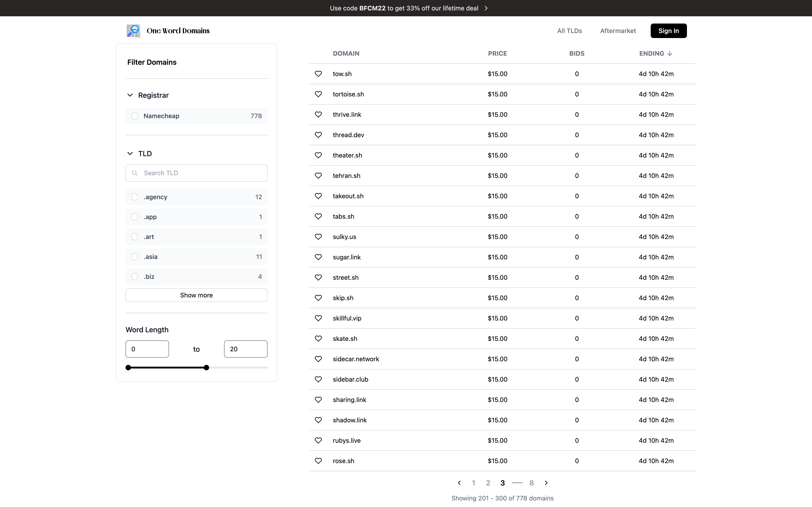Viewport: 812px width, 507px height.
Task: Click the Sign In button
Action: pyautogui.click(x=668, y=31)
